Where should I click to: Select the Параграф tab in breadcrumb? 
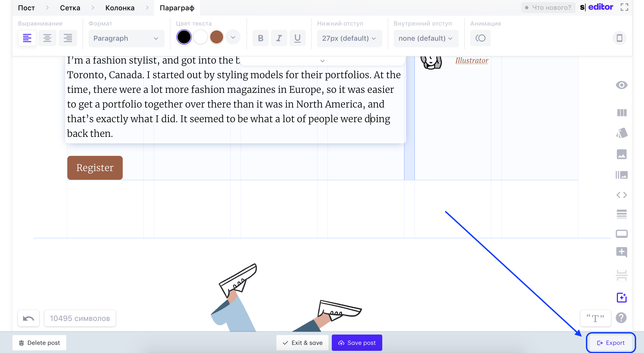[177, 8]
